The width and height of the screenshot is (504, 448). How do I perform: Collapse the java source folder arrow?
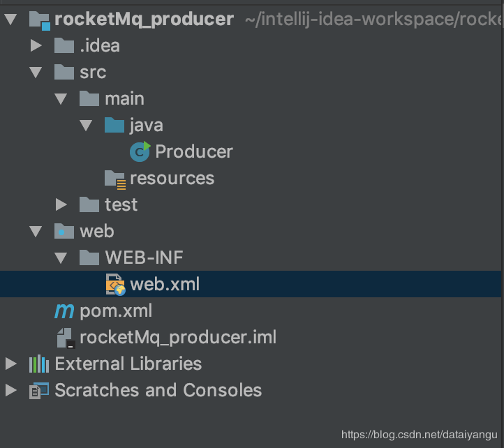86,126
